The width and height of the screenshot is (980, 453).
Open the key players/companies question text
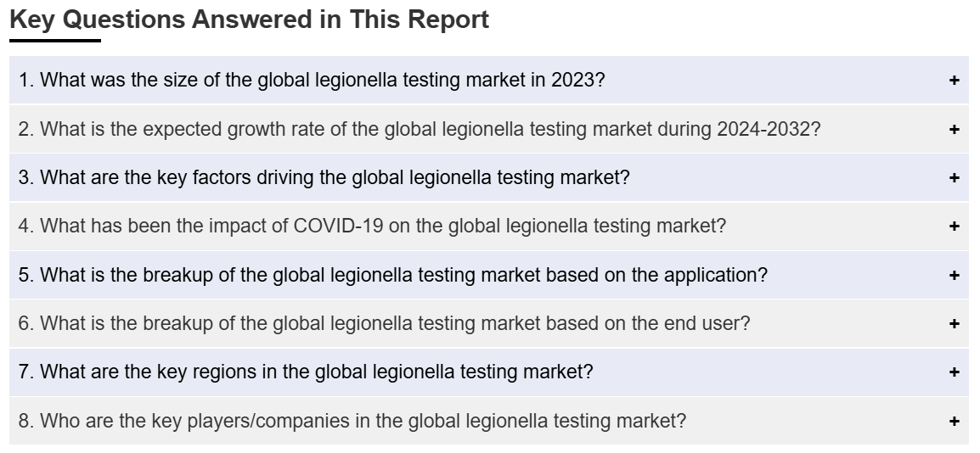pyautogui.click(x=352, y=421)
